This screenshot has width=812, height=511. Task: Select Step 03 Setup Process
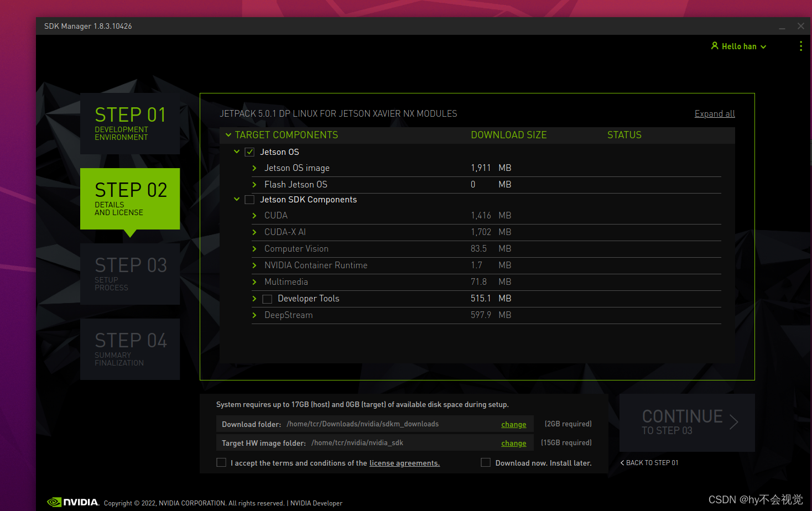(x=130, y=274)
